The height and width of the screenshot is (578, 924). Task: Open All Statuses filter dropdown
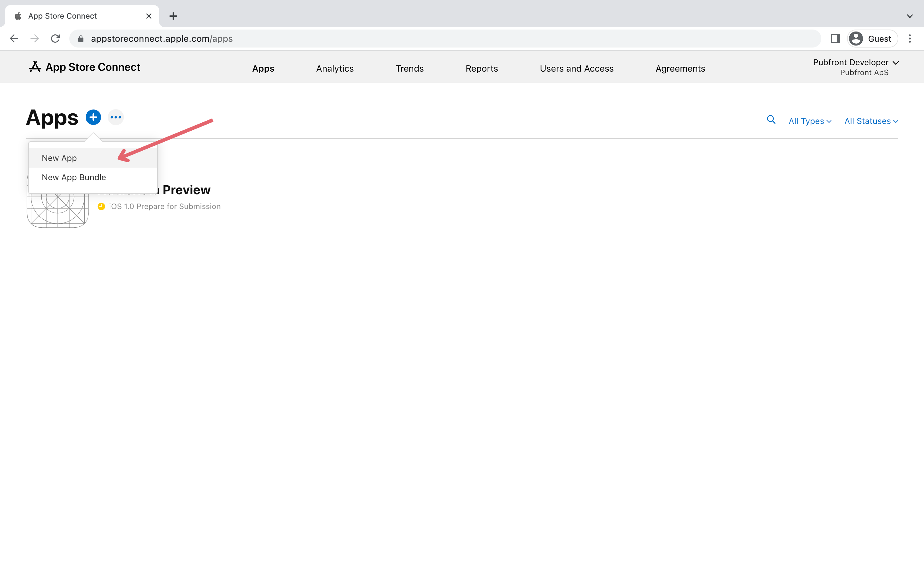871,121
